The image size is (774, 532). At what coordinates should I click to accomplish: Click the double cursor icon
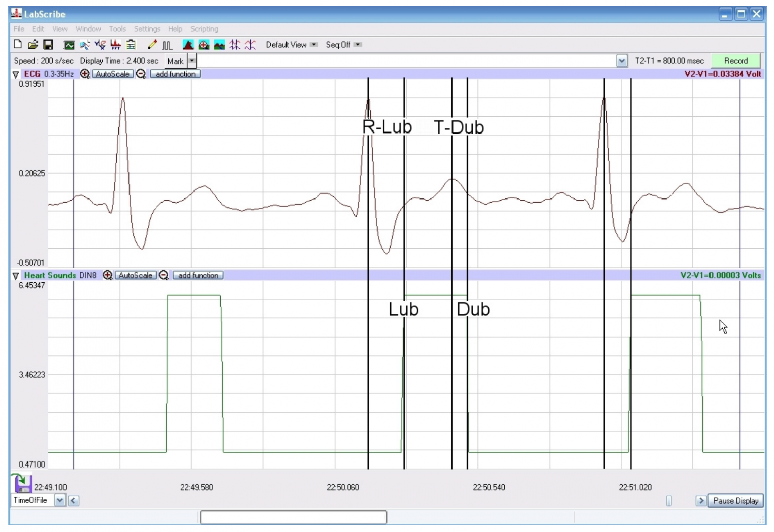(x=235, y=45)
